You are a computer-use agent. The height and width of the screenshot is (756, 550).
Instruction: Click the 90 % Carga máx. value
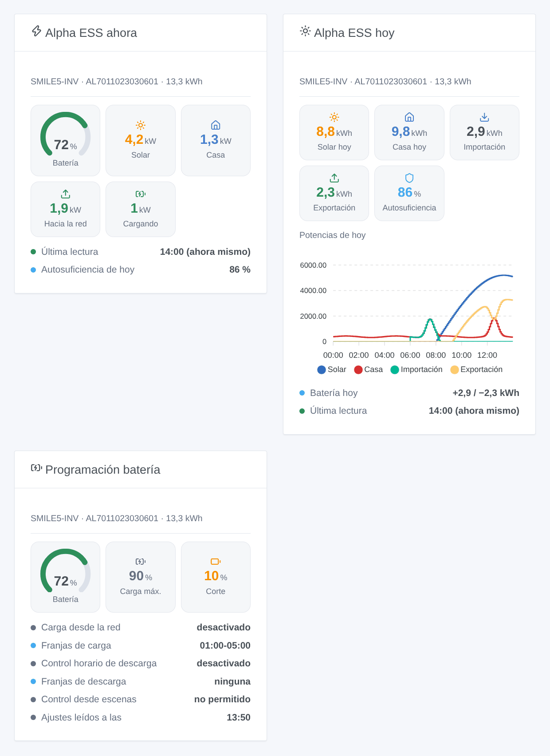141,576
